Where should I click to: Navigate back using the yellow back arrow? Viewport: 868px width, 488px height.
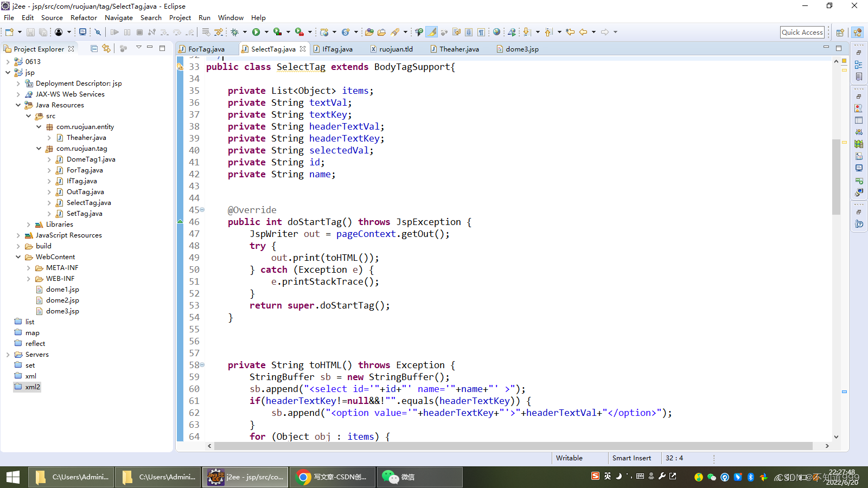click(x=583, y=32)
